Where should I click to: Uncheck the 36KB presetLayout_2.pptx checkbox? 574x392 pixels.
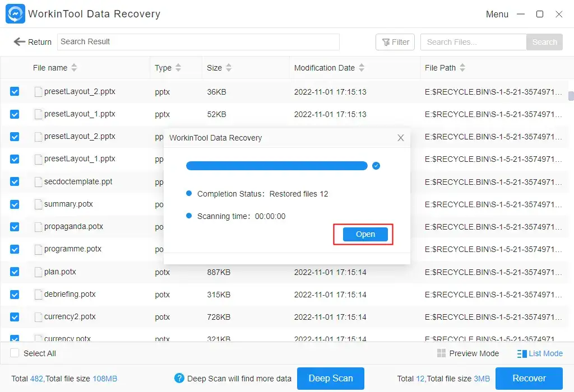tap(15, 91)
